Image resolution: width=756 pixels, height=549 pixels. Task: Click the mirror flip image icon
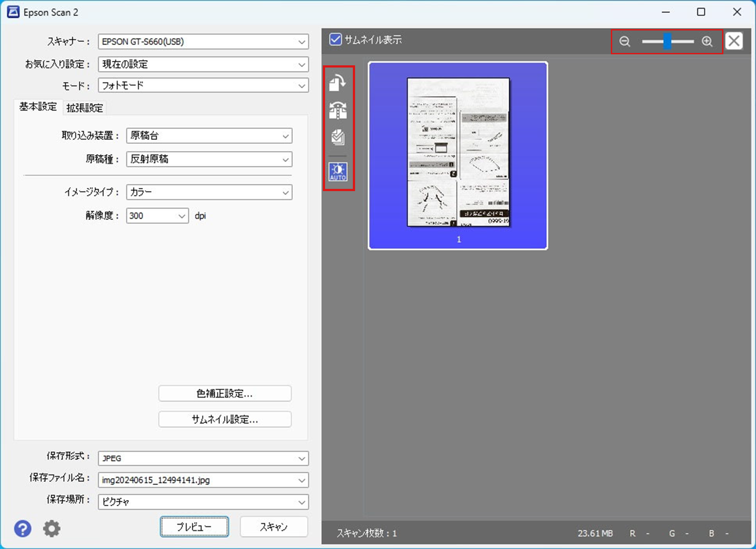pos(338,110)
